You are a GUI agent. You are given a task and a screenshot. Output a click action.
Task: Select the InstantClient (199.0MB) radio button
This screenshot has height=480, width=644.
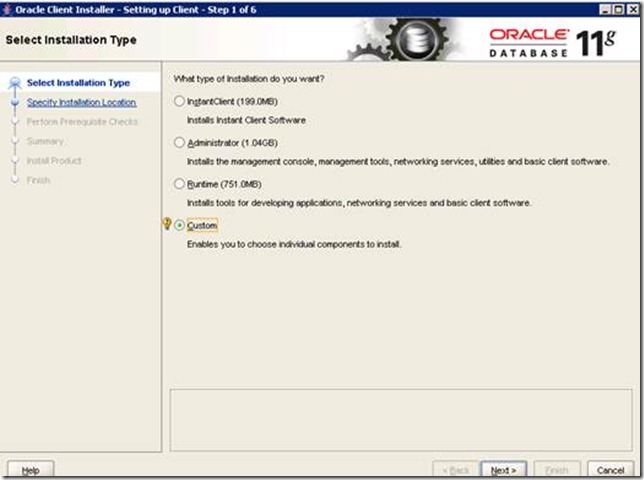[180, 101]
